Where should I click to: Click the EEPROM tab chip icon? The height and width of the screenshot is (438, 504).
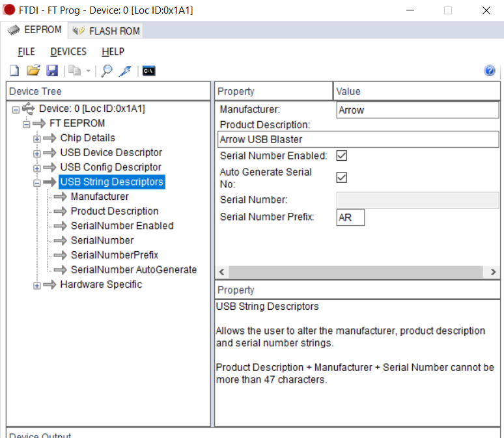[13, 30]
